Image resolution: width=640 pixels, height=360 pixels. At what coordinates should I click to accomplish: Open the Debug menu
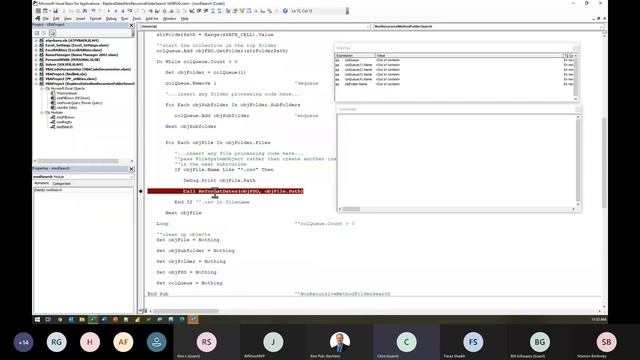[111, 19]
